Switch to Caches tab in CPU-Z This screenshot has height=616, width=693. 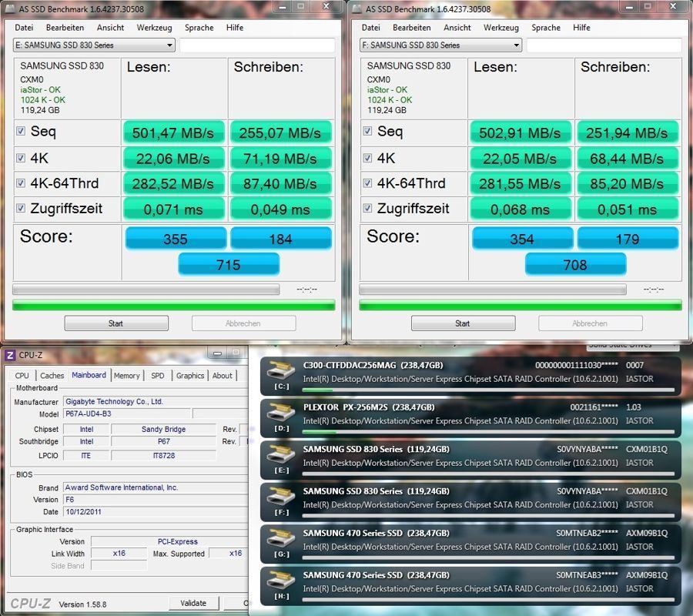[x=52, y=376]
